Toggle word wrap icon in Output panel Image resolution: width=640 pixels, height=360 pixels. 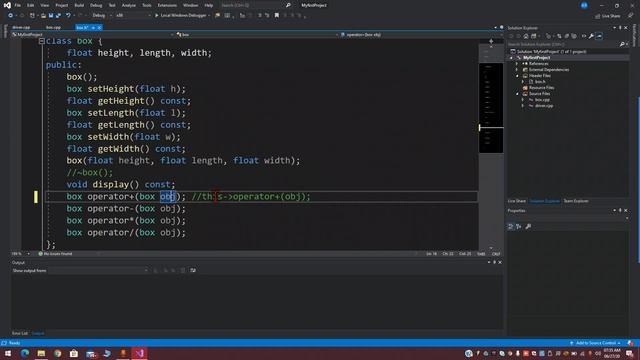(193, 270)
